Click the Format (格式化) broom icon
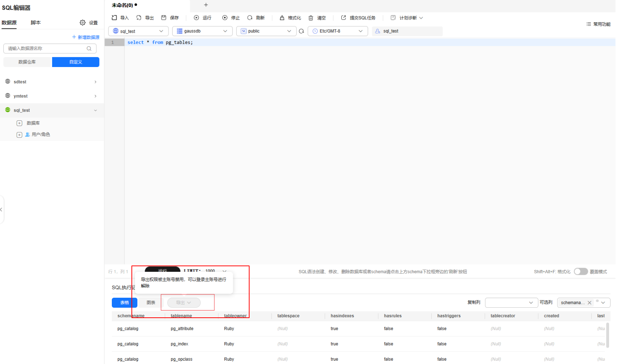Viewport: 625px width, 364px height. [282, 18]
